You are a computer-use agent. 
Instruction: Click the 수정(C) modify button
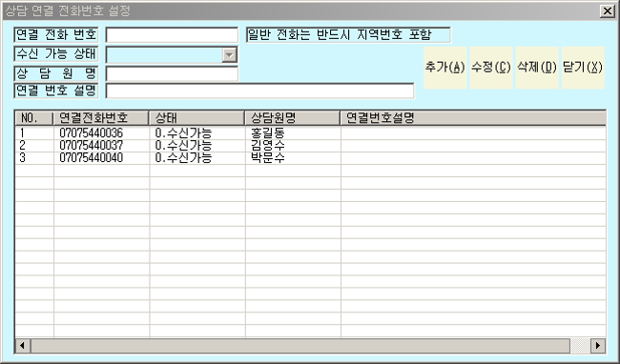pos(491,68)
